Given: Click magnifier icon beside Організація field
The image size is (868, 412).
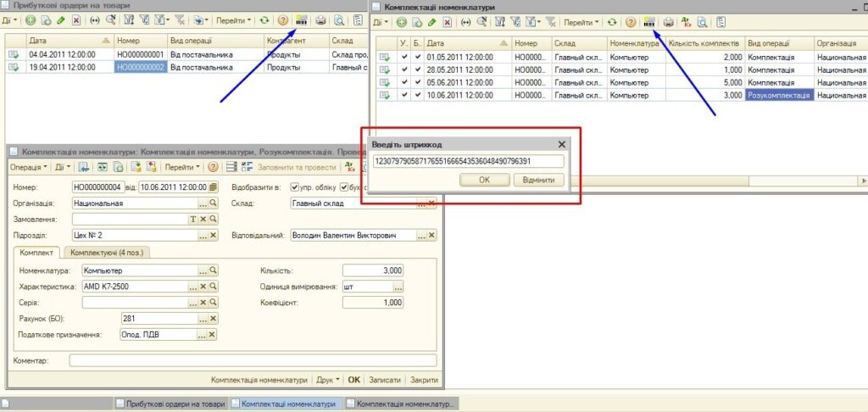Looking at the screenshot, I should (x=214, y=203).
